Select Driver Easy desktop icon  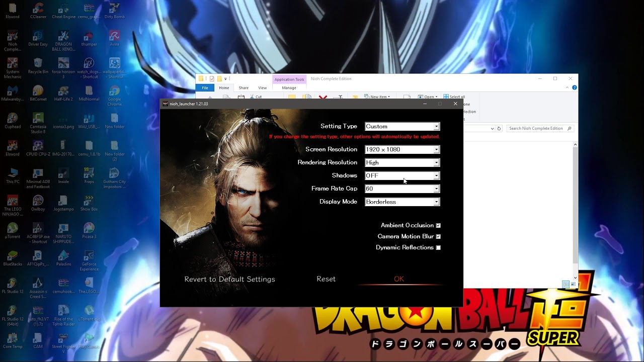[38, 38]
